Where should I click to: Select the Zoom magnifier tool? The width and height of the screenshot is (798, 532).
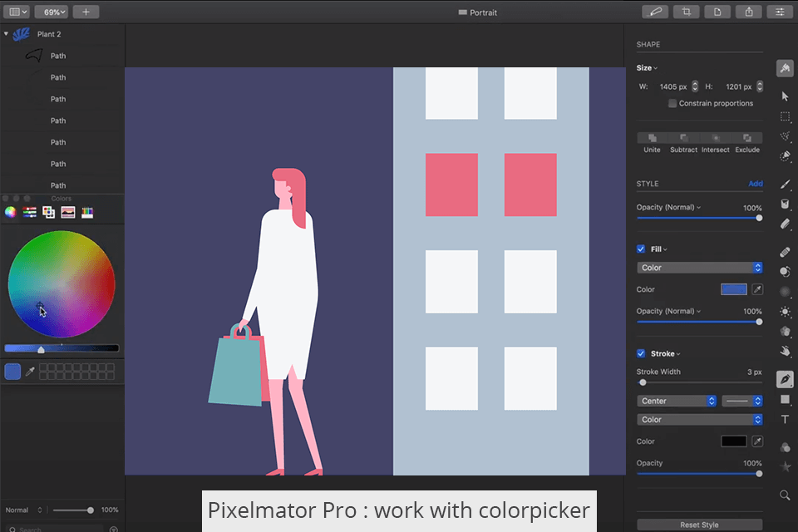(785, 495)
